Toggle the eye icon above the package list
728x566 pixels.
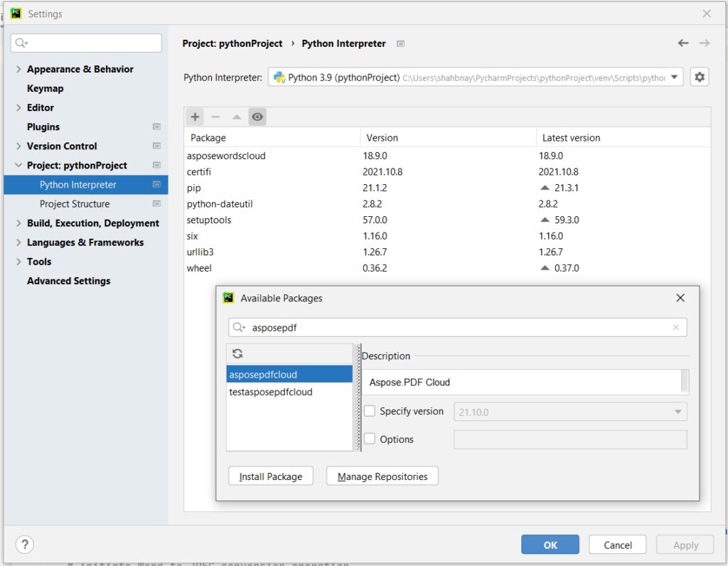pyautogui.click(x=257, y=117)
